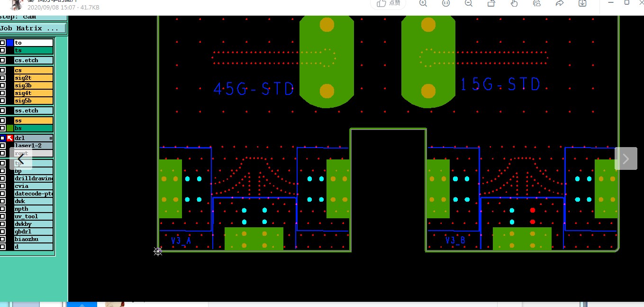
Task: Select the d layer row
Action: (34, 247)
